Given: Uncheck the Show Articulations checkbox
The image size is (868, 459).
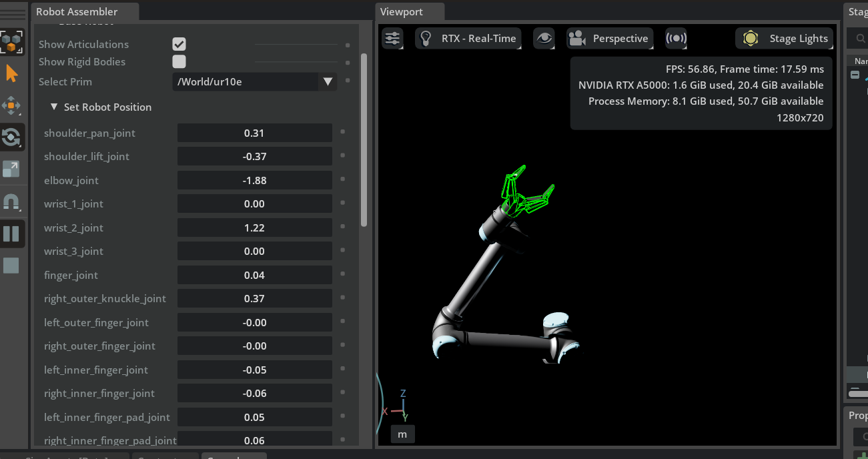Looking at the screenshot, I should [x=179, y=44].
